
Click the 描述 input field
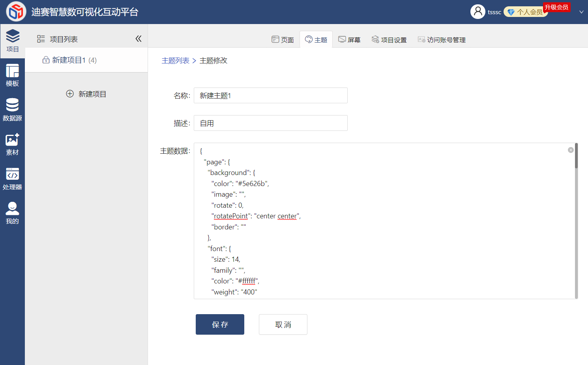[x=271, y=123]
